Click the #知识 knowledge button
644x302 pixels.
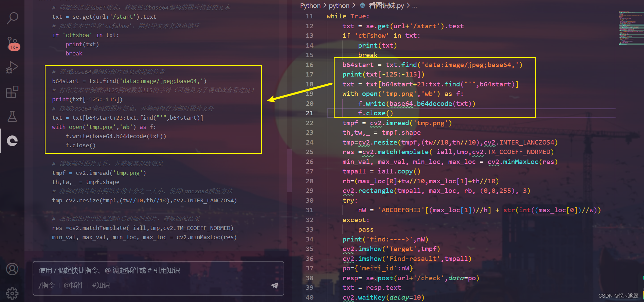tap(101, 285)
